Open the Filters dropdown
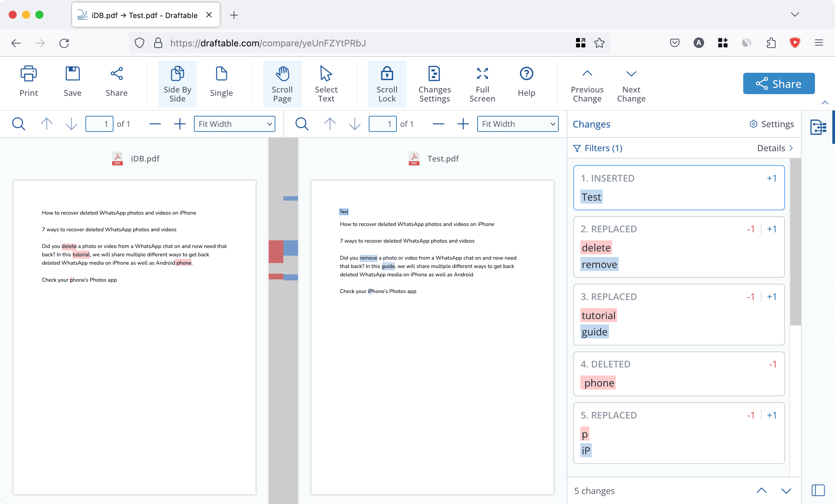The height and width of the screenshot is (504, 835). pyautogui.click(x=597, y=148)
